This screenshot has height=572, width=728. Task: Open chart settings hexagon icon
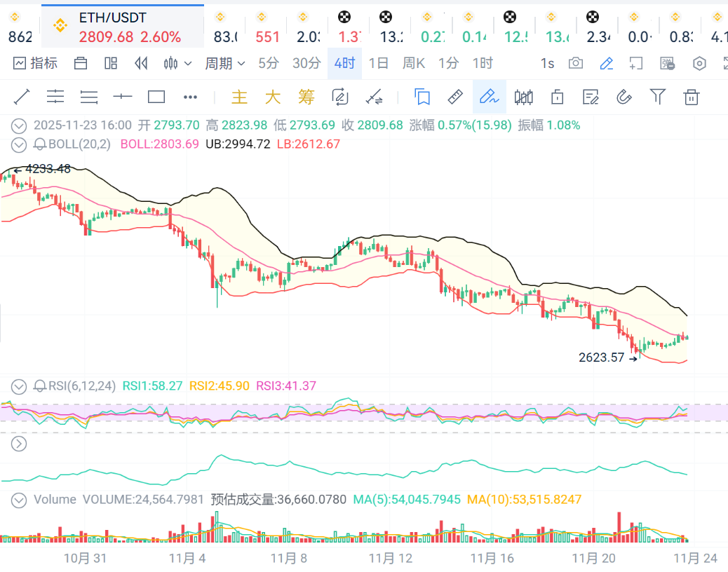(699, 64)
